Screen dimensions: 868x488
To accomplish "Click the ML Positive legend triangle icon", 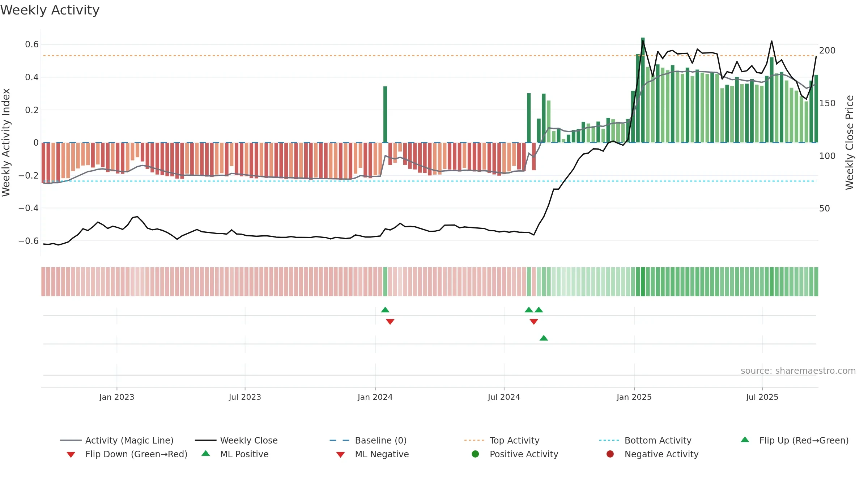I will pyautogui.click(x=206, y=453).
